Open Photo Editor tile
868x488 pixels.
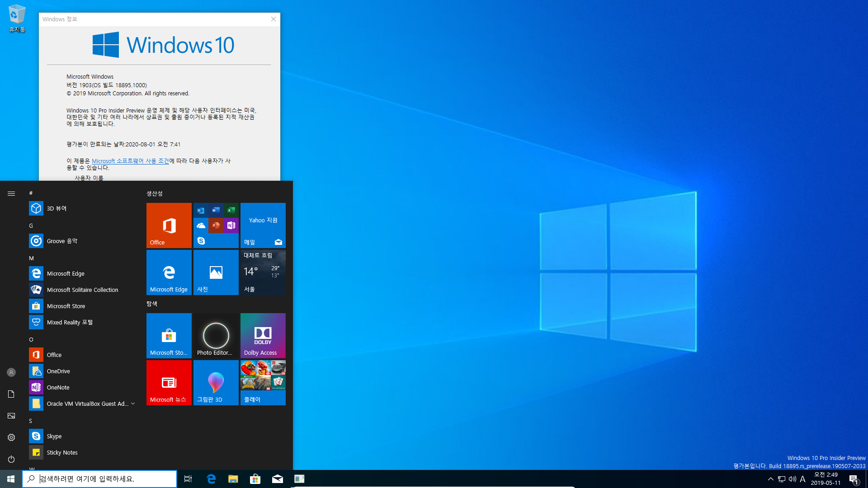coord(216,335)
